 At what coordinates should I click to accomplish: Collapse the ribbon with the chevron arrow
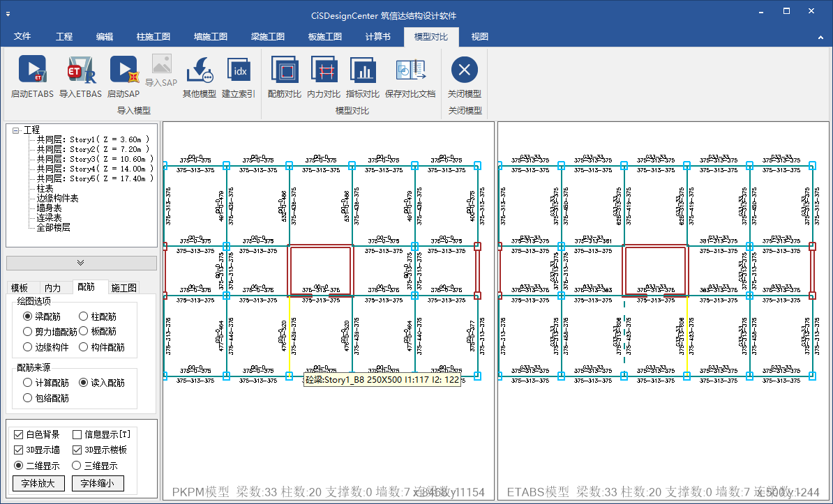point(820,37)
